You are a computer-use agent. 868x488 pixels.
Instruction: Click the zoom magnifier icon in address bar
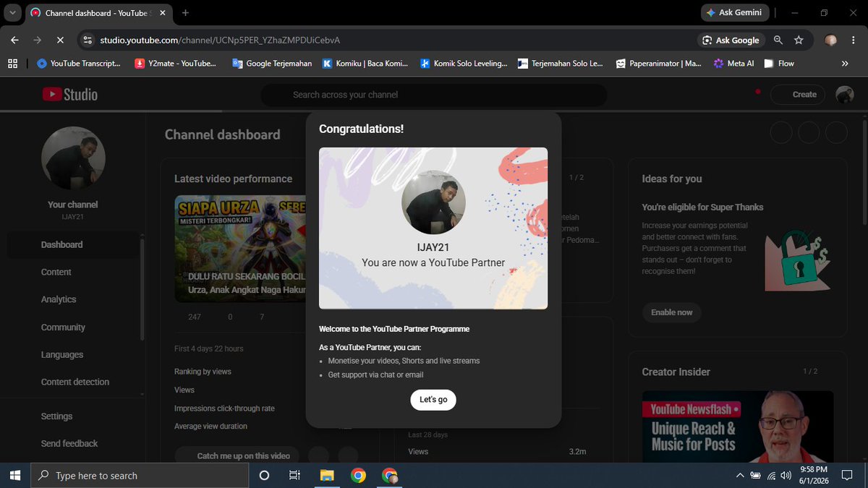(778, 40)
